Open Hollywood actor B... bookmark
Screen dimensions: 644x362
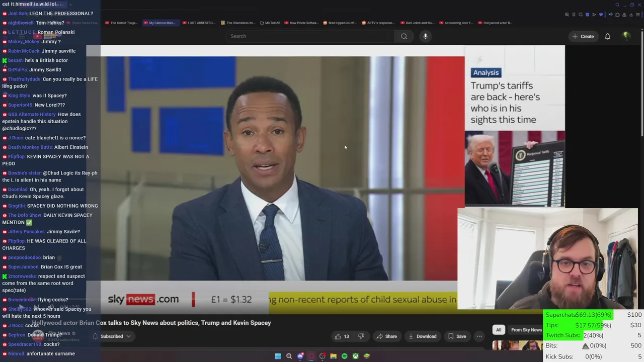tap(495, 23)
